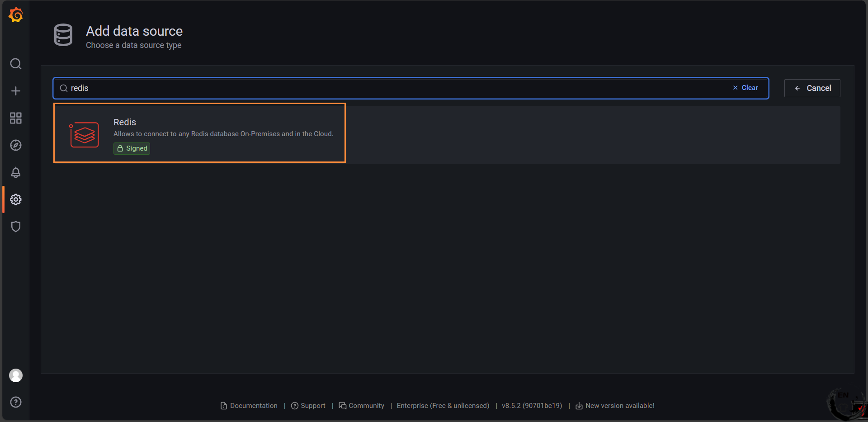
Task: Click the v8.5.2 version link
Action: (532, 406)
